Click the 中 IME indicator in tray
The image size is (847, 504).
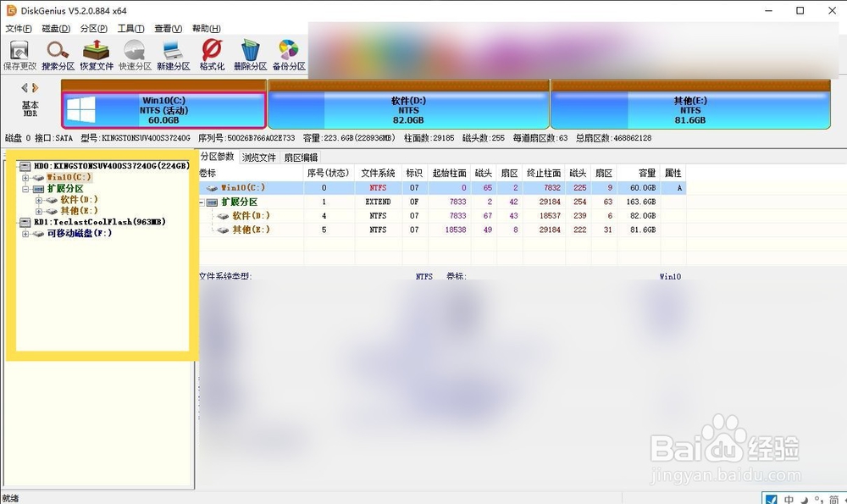[x=789, y=499]
